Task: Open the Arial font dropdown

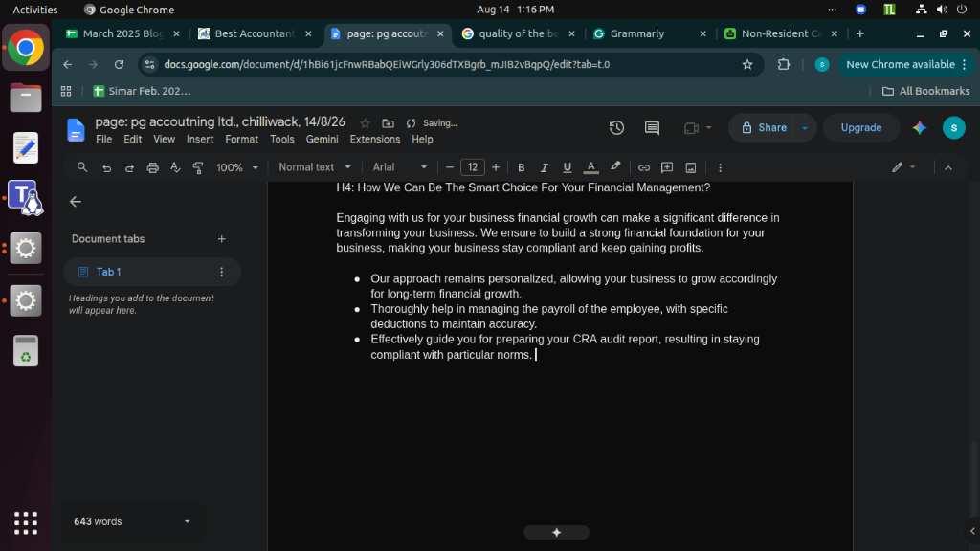Action: click(x=399, y=167)
